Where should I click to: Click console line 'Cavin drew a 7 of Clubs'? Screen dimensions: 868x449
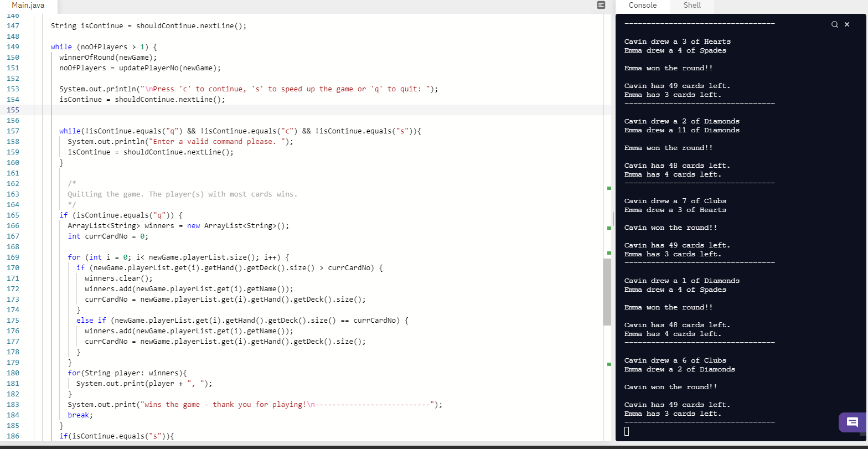pos(675,201)
